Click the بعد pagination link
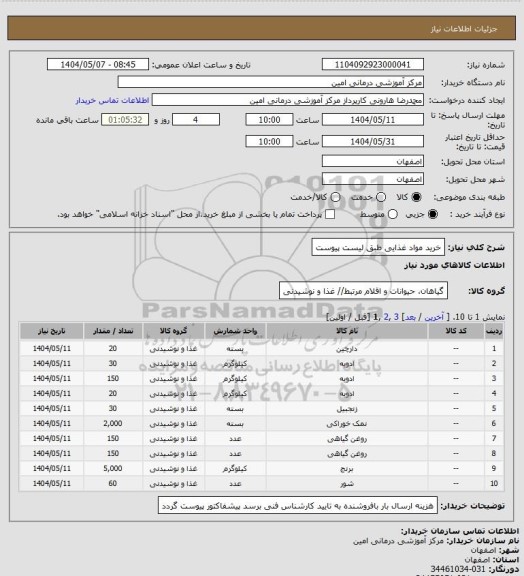 click(x=410, y=317)
